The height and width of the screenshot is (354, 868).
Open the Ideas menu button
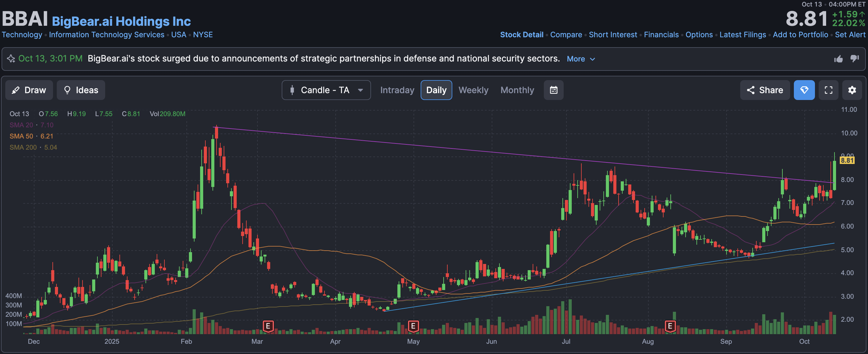point(81,90)
